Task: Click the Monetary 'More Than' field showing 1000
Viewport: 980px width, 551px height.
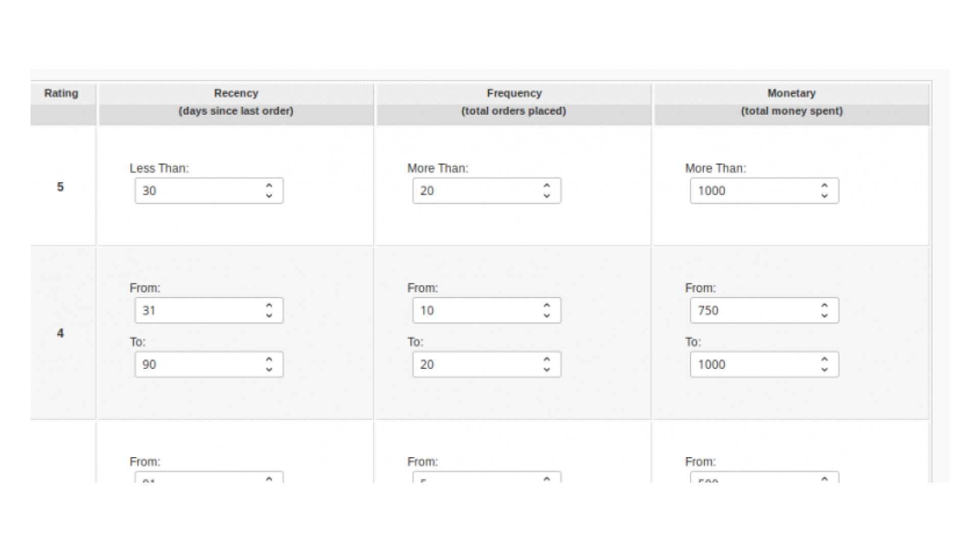Action: pyautogui.click(x=754, y=191)
